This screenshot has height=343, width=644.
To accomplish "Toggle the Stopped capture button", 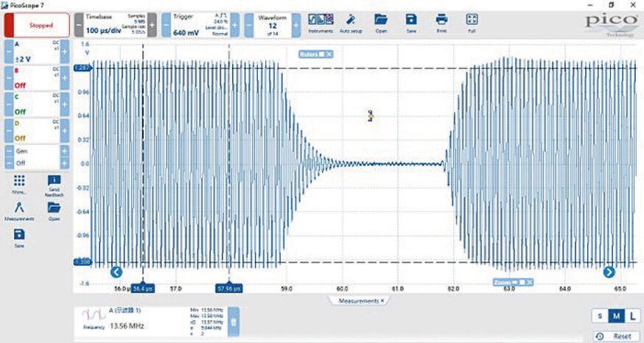I will [x=35, y=24].
